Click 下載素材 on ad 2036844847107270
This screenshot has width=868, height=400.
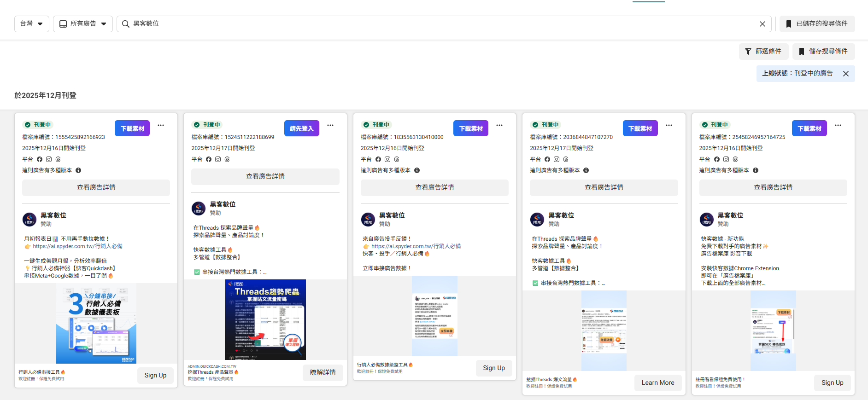pos(640,128)
